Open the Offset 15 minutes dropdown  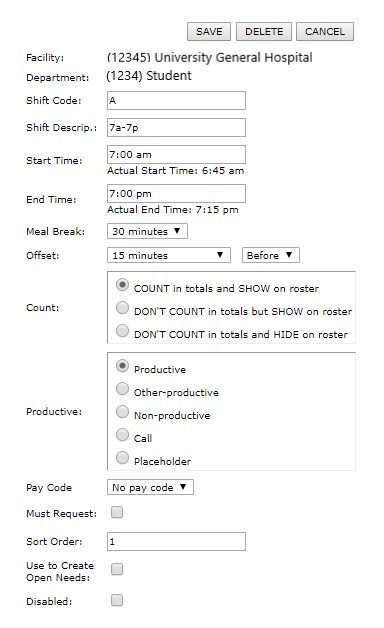(x=169, y=255)
